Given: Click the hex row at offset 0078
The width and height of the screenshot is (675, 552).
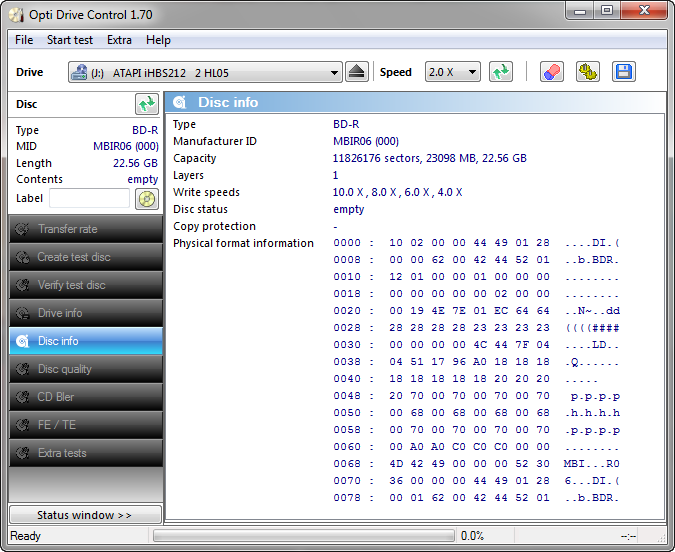Looking at the screenshot, I should tap(477, 498).
